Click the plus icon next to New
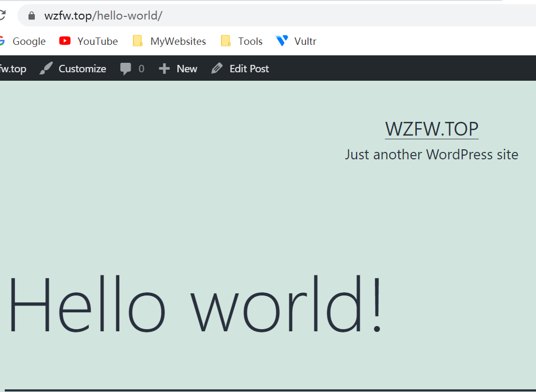Viewport: 536px width, 392px height. pyautogui.click(x=165, y=69)
